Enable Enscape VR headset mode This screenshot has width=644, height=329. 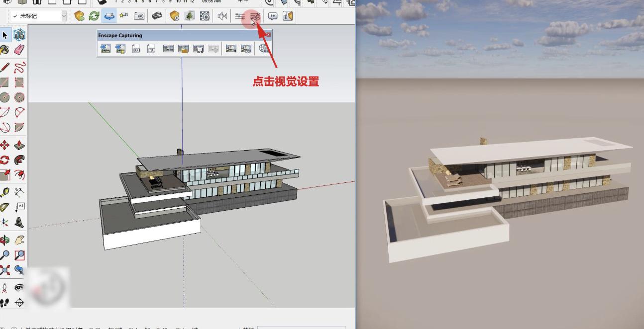pyautogui.click(x=157, y=16)
